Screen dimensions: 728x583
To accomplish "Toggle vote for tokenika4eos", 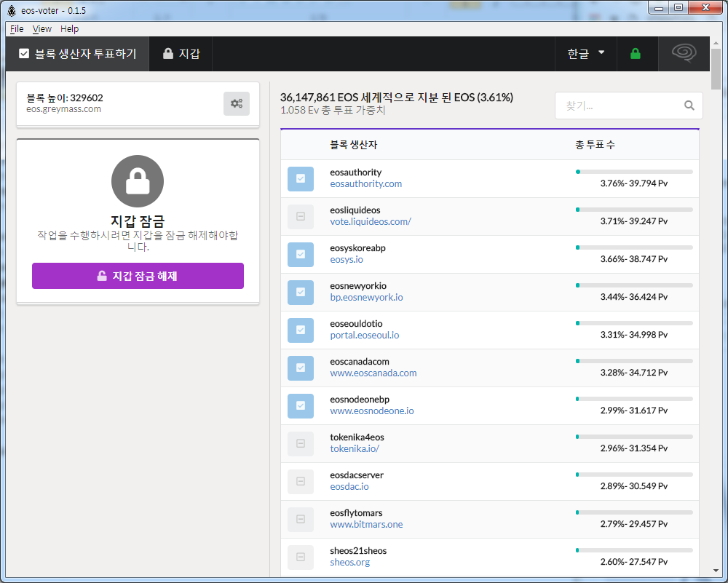I will [301, 444].
